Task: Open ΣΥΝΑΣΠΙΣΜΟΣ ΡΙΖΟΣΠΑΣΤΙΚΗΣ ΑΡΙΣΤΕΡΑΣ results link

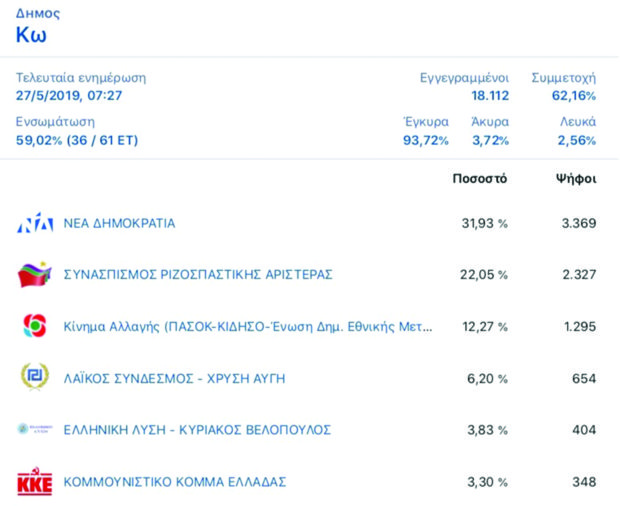Action: (x=197, y=275)
